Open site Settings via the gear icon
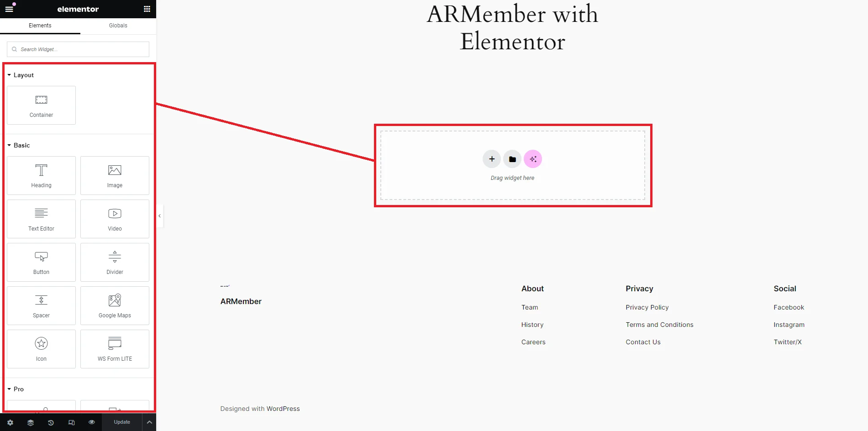 tap(10, 422)
